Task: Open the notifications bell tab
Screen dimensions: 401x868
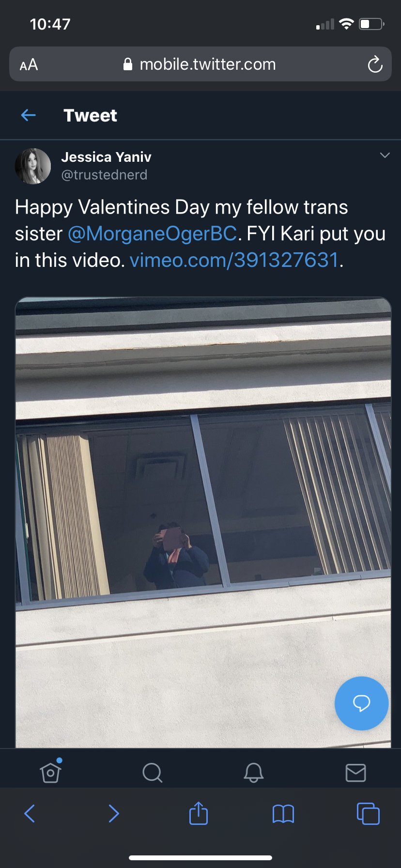Action: pyautogui.click(x=254, y=773)
